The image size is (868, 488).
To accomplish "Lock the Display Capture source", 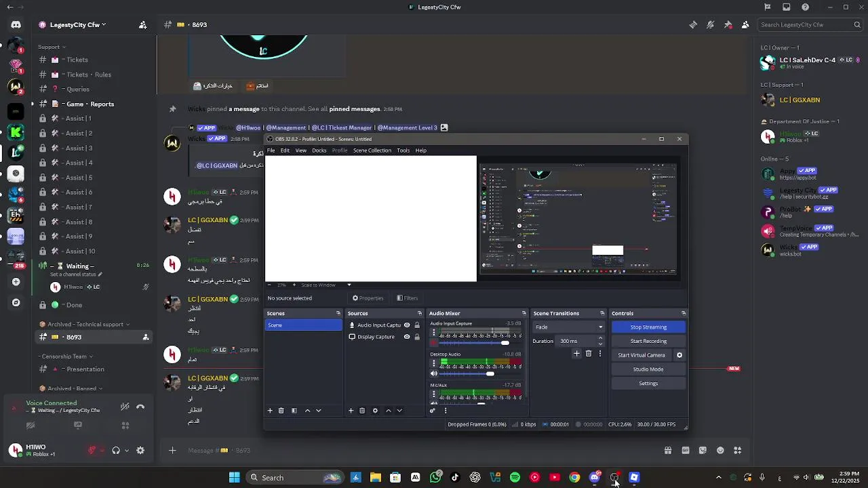I will tap(417, 337).
